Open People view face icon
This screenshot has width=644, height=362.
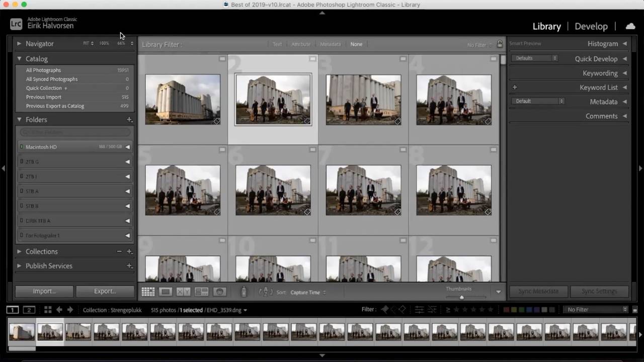[219, 292]
